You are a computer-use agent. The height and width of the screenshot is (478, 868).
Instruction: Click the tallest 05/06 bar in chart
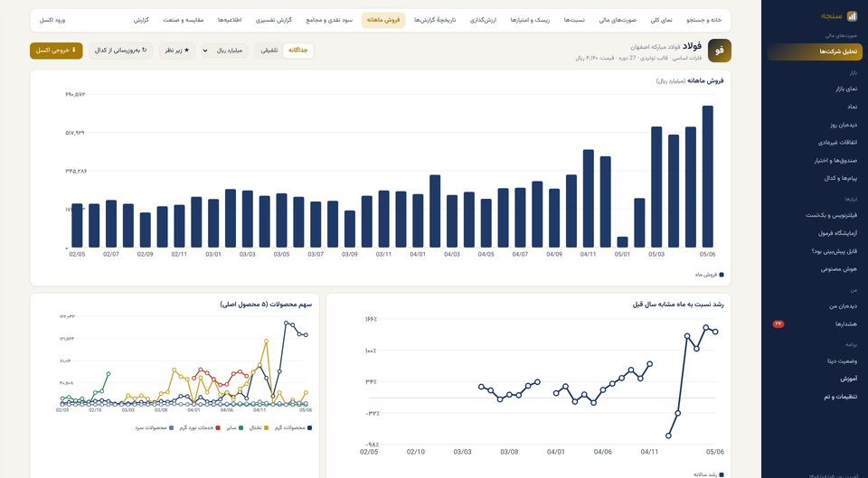click(x=707, y=176)
